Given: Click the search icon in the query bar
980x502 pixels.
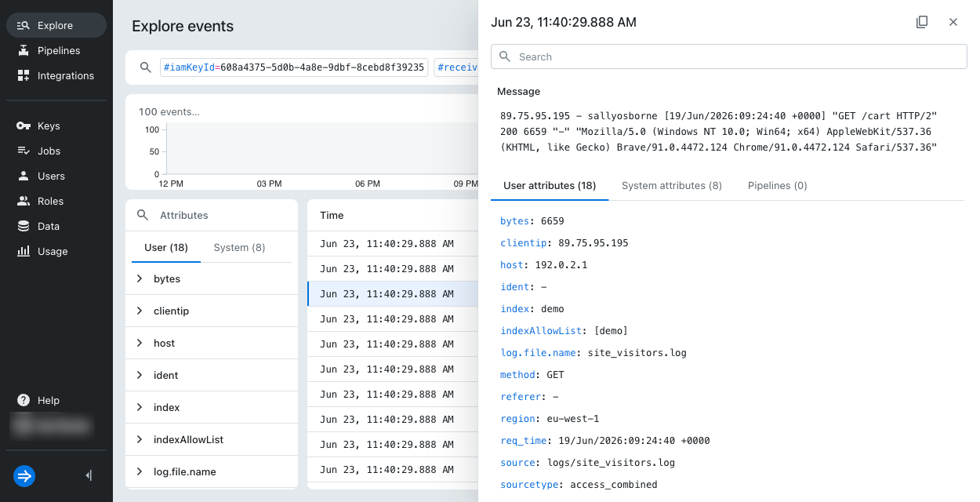Looking at the screenshot, I should point(145,67).
